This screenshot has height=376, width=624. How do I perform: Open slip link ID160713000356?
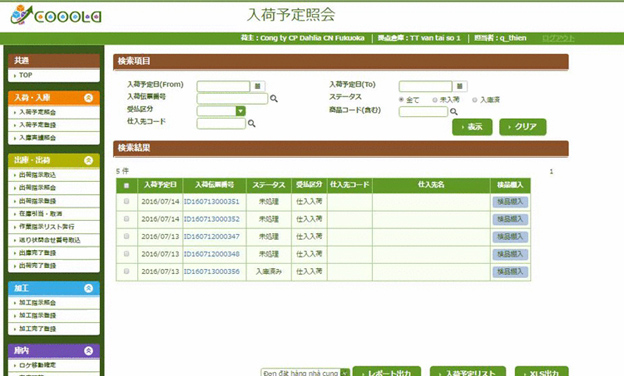click(x=211, y=272)
